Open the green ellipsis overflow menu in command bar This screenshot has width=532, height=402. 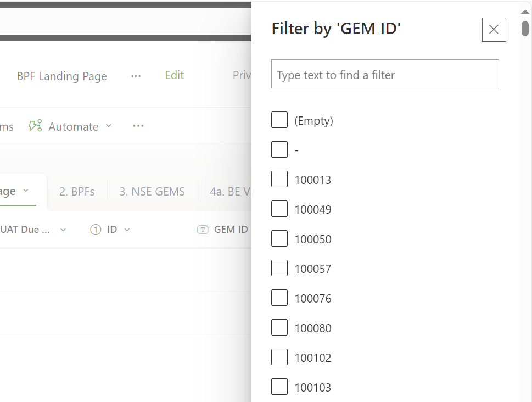point(138,126)
